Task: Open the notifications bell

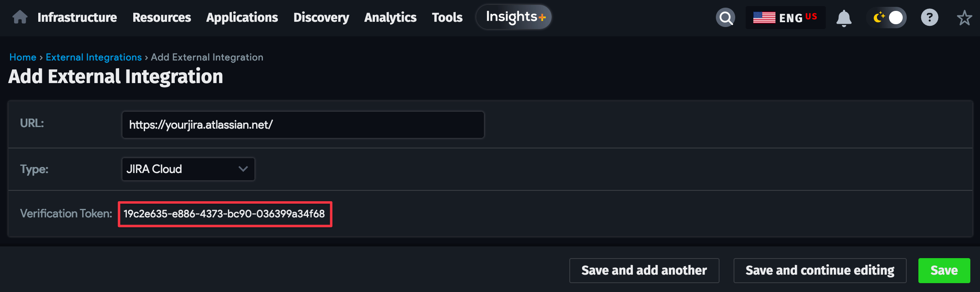Action: 844,17
